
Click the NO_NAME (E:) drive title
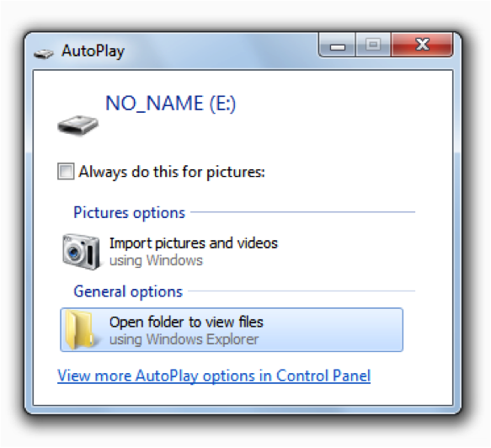170,104
